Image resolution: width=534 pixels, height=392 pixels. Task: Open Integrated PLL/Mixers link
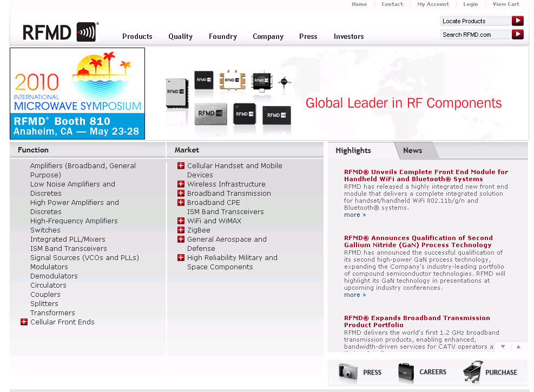(68, 239)
